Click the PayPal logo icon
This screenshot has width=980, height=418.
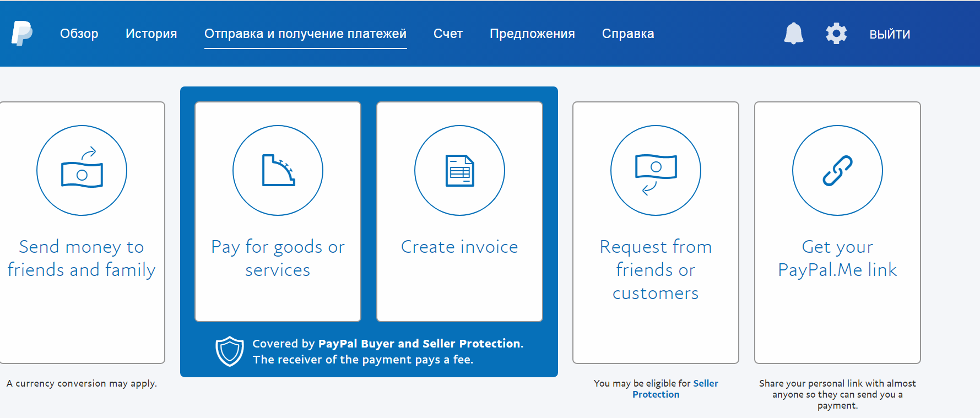[22, 34]
